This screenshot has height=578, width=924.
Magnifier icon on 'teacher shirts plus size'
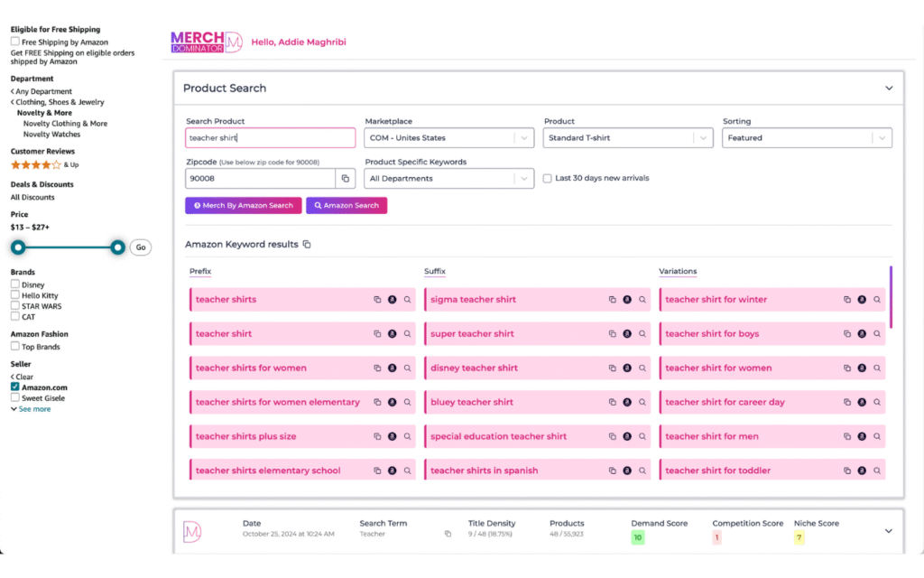point(407,436)
